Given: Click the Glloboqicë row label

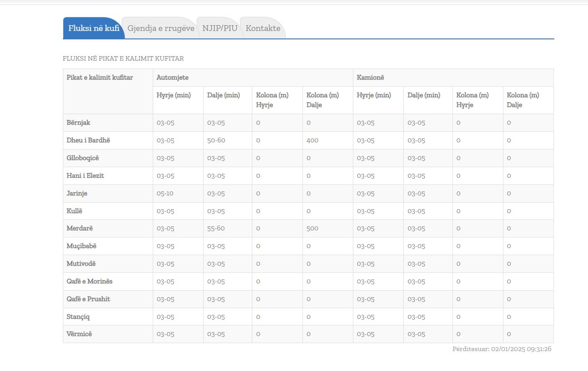Looking at the screenshot, I should (83, 158).
